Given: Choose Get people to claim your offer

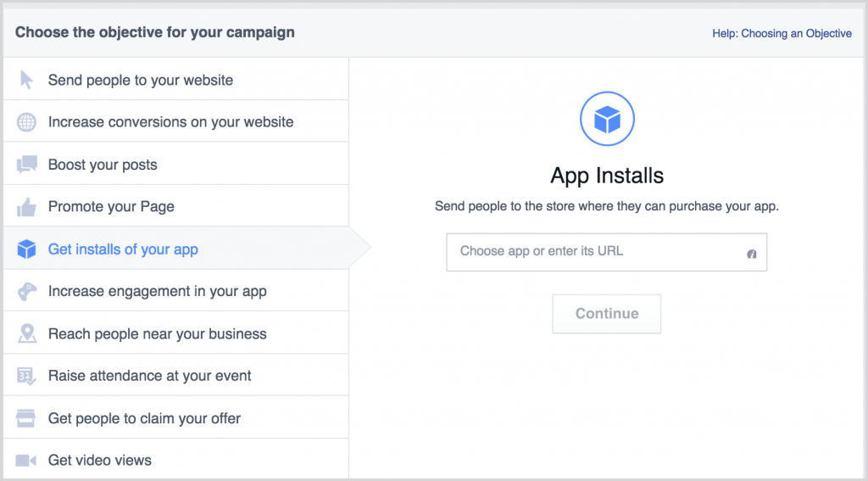Looking at the screenshot, I should point(176,418).
